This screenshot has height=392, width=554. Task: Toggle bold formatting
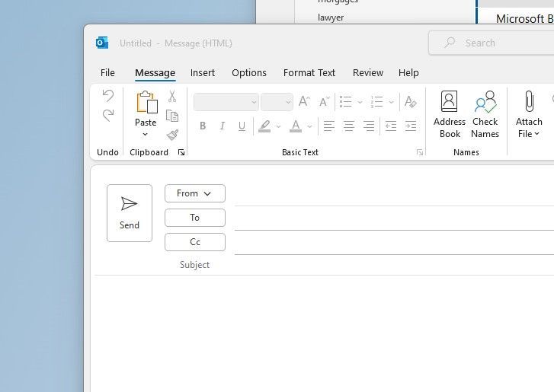point(203,126)
